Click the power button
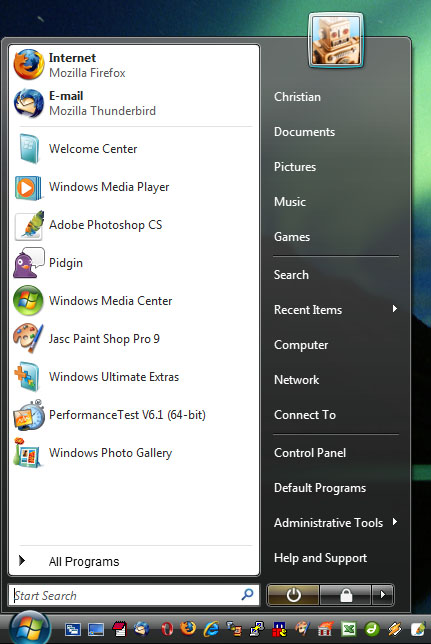 (x=293, y=594)
